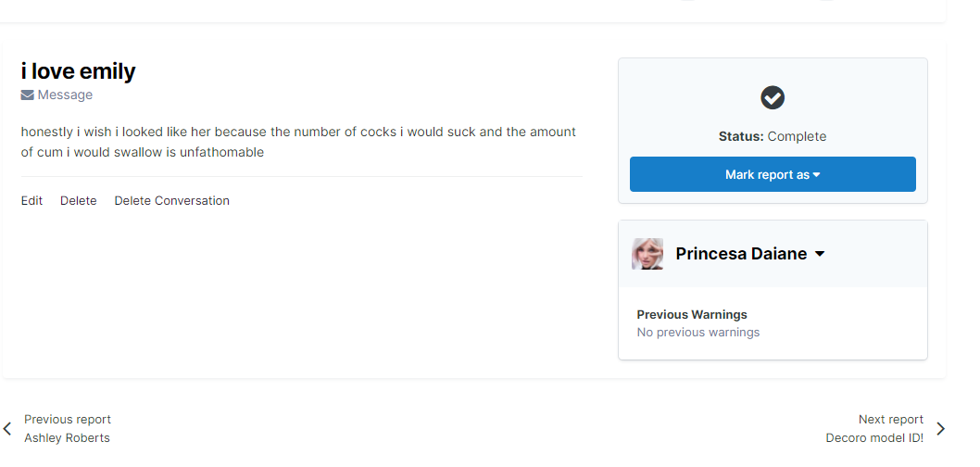Go to Previous report link
Screen dimensions: 980x467
pyautogui.click(x=68, y=419)
